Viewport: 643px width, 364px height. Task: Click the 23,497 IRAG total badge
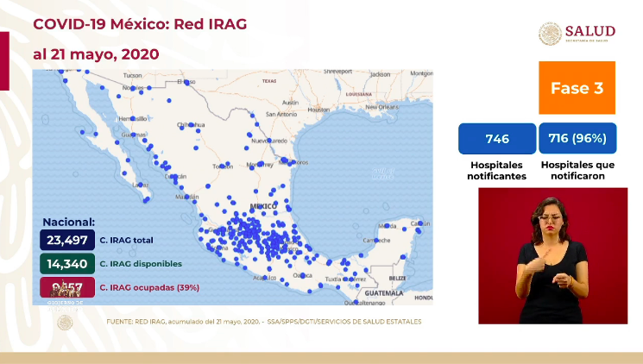coord(66,241)
